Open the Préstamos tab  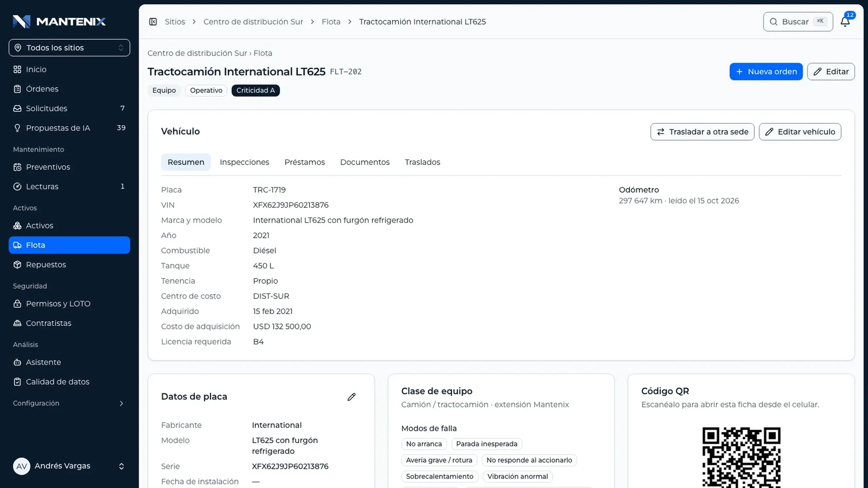coord(305,162)
